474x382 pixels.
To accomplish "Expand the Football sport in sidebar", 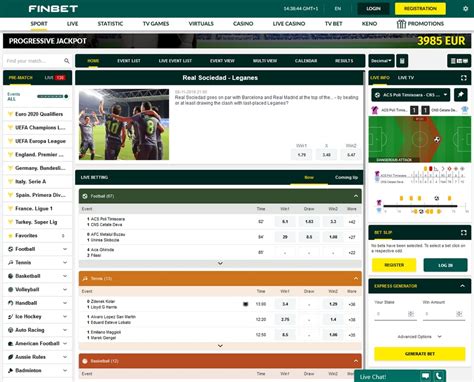I will [65, 249].
